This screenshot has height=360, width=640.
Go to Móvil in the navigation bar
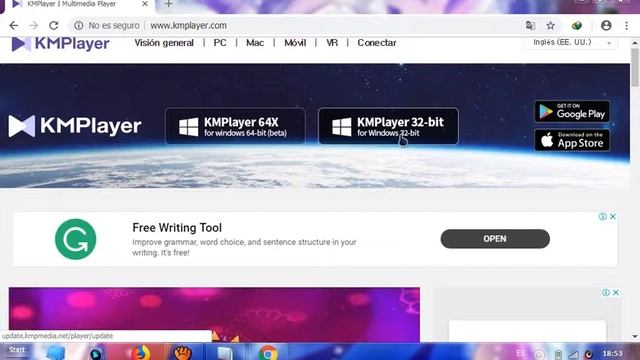tap(295, 43)
